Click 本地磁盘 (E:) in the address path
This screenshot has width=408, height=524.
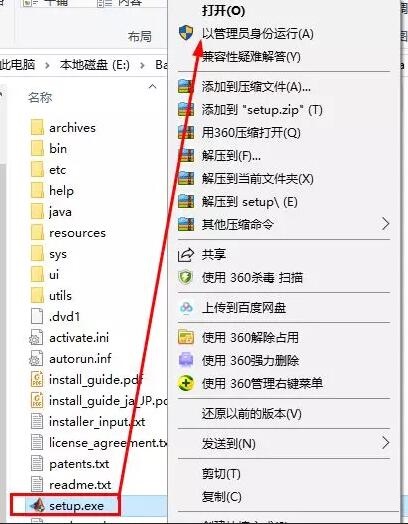pos(95,65)
